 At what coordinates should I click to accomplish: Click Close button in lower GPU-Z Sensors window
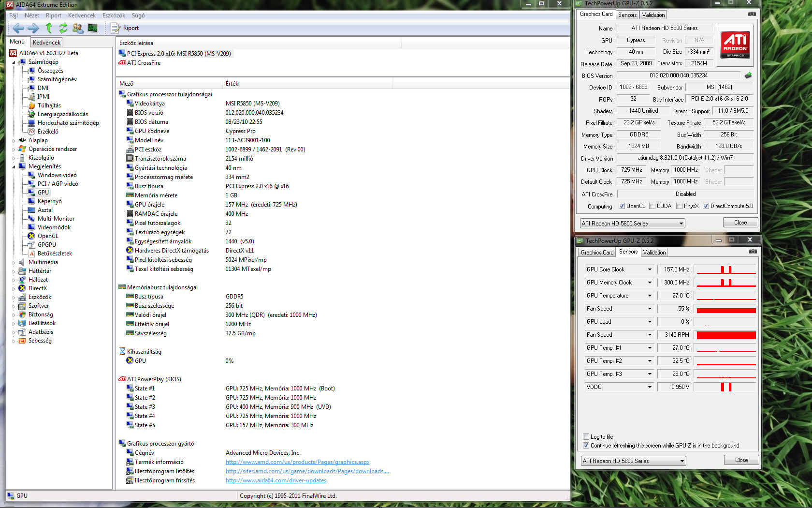741,460
